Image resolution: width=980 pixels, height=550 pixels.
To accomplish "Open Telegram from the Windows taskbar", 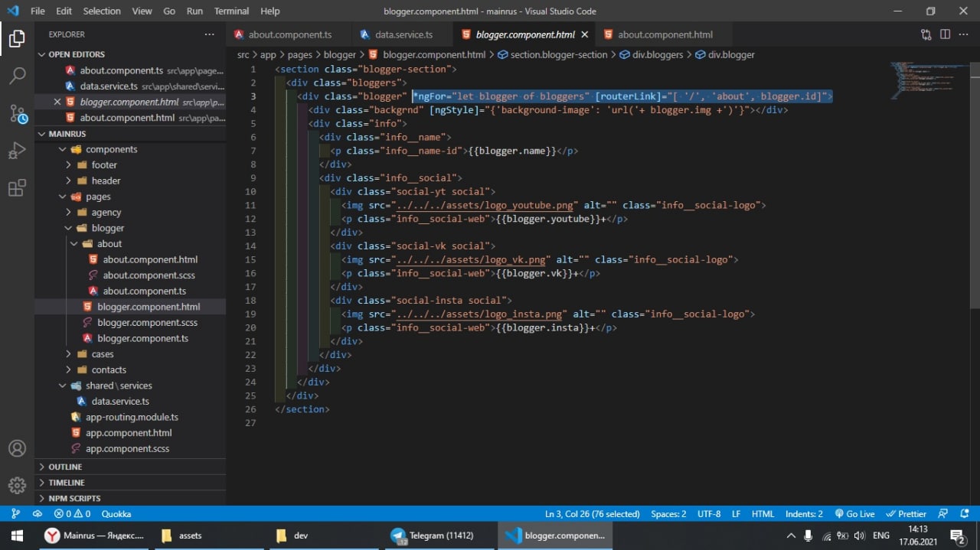I will click(x=433, y=535).
